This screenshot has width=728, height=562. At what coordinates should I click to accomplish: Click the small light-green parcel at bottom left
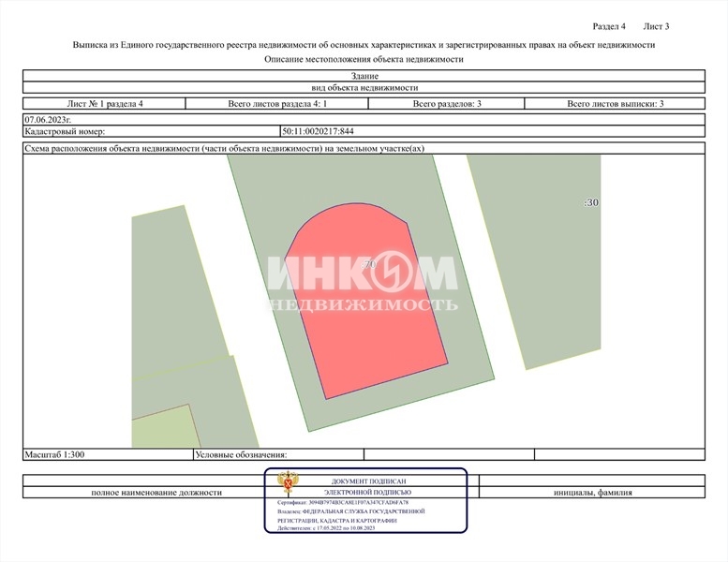tap(165, 427)
